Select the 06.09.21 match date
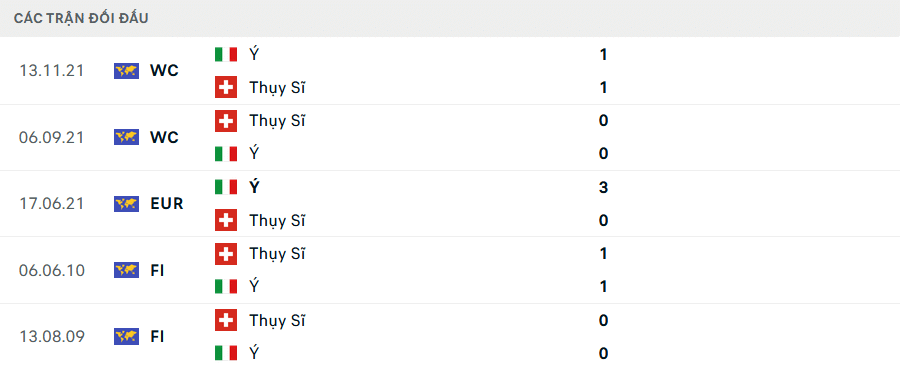 tap(51, 138)
